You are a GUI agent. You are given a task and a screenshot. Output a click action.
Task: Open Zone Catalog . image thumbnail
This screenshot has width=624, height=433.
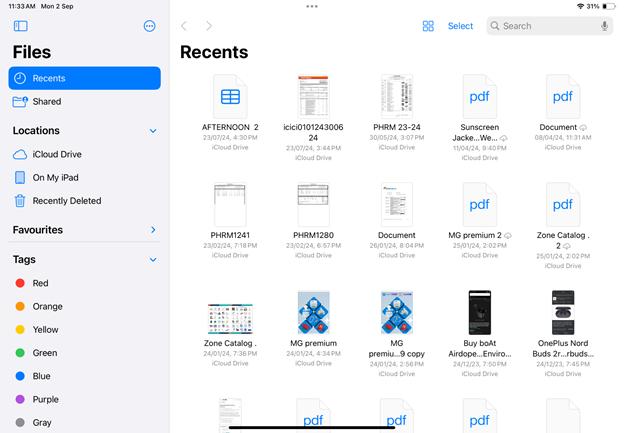click(x=230, y=319)
